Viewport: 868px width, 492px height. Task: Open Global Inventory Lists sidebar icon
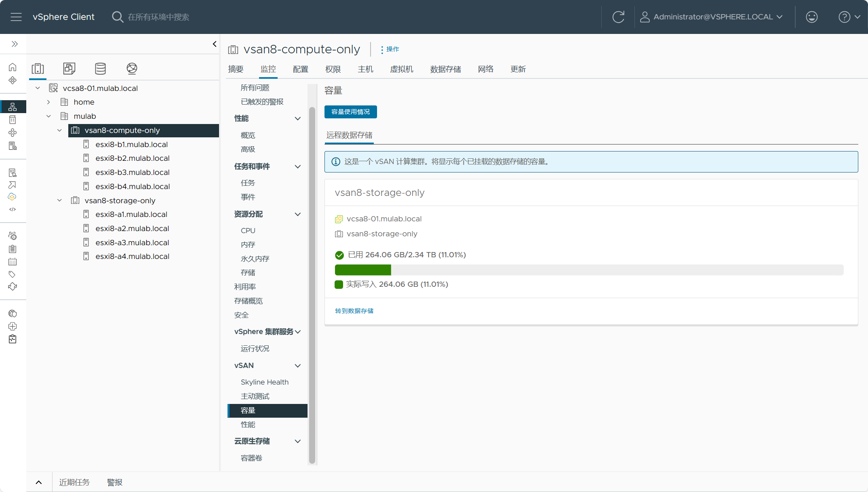pos(13,146)
